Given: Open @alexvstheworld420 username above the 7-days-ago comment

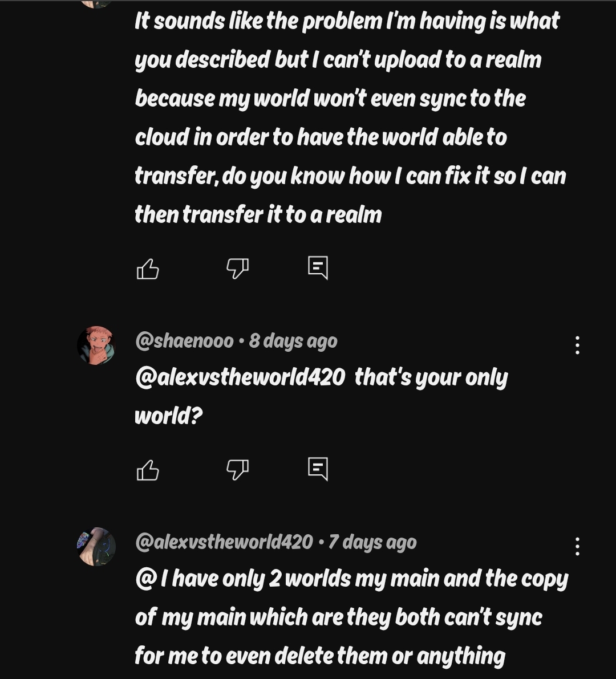Looking at the screenshot, I should click(x=224, y=542).
